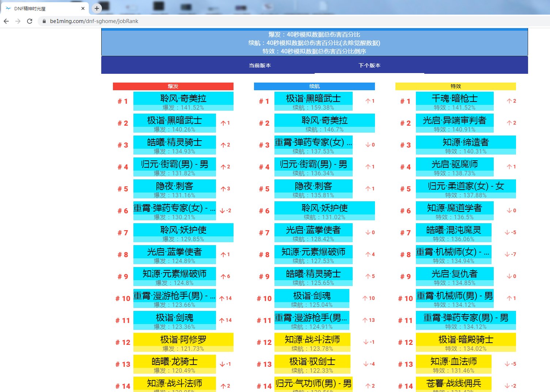The image size is (550, 392).
Task: Click the red 爆发 column header
Action: pyautogui.click(x=173, y=86)
